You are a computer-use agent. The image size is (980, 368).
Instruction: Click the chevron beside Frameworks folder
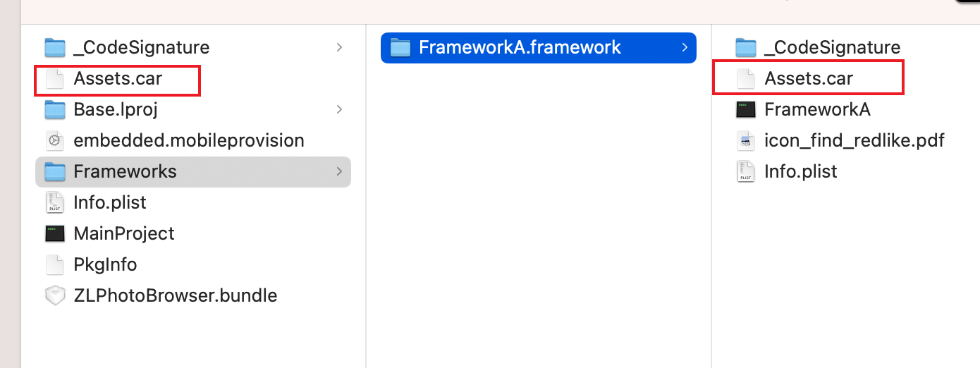click(x=340, y=171)
